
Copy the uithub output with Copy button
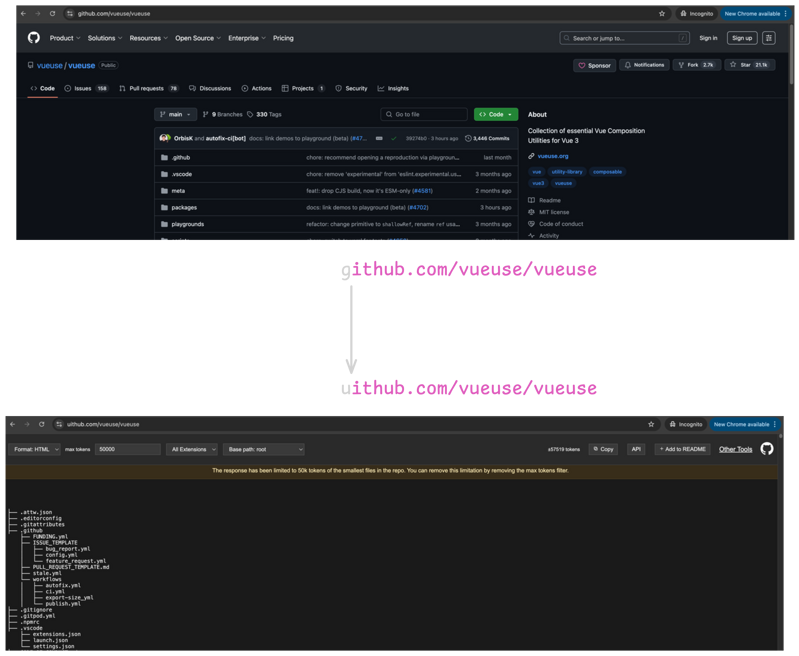click(x=603, y=449)
